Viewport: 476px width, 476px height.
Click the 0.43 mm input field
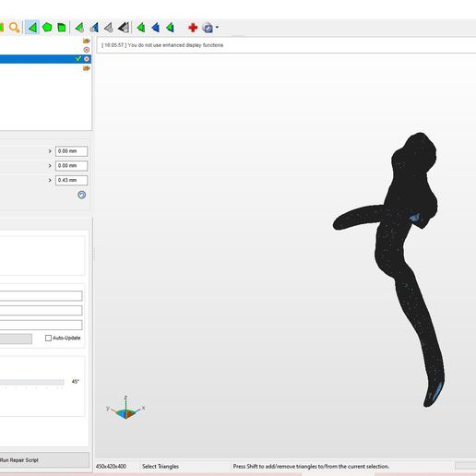pos(71,180)
